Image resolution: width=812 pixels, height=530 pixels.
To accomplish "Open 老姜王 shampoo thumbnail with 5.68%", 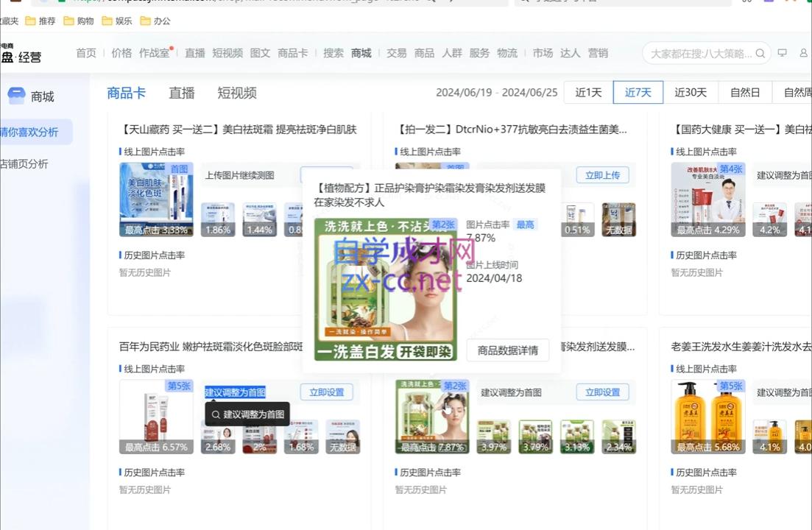I will 708,417.
